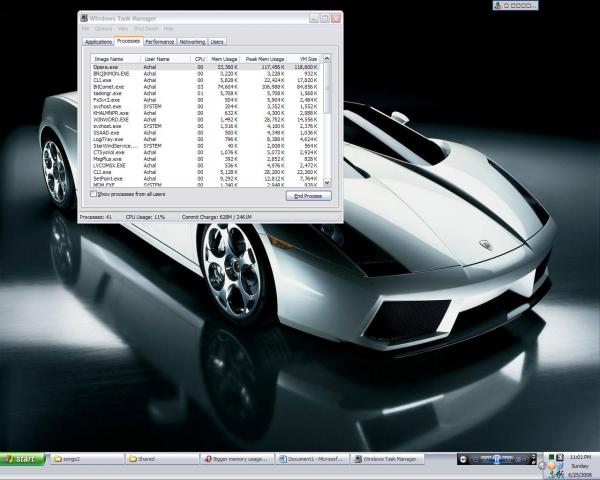Open the File menu in Task Manager
600x480 pixels.
click(x=85, y=29)
